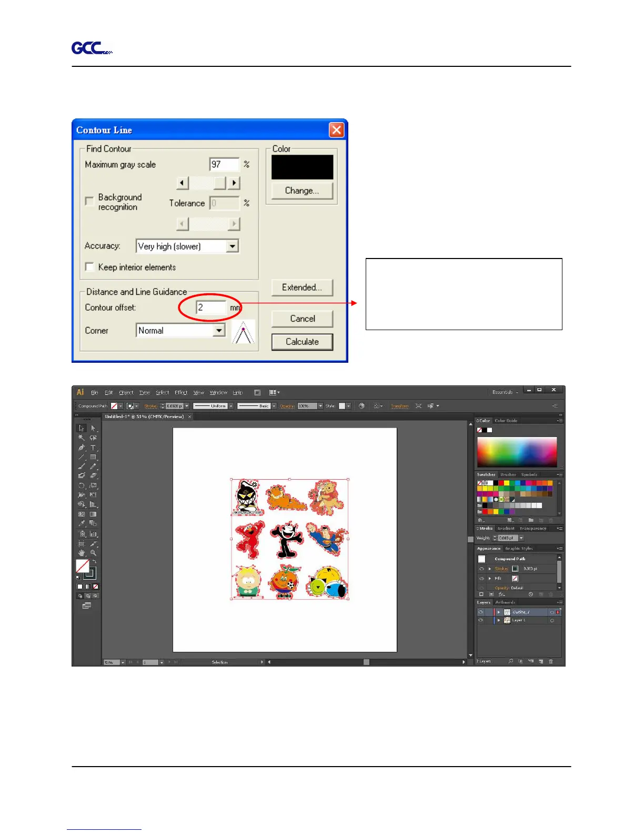Click Create New Layer icon in Layers panel
The image size is (644, 834).
pyautogui.click(x=541, y=661)
